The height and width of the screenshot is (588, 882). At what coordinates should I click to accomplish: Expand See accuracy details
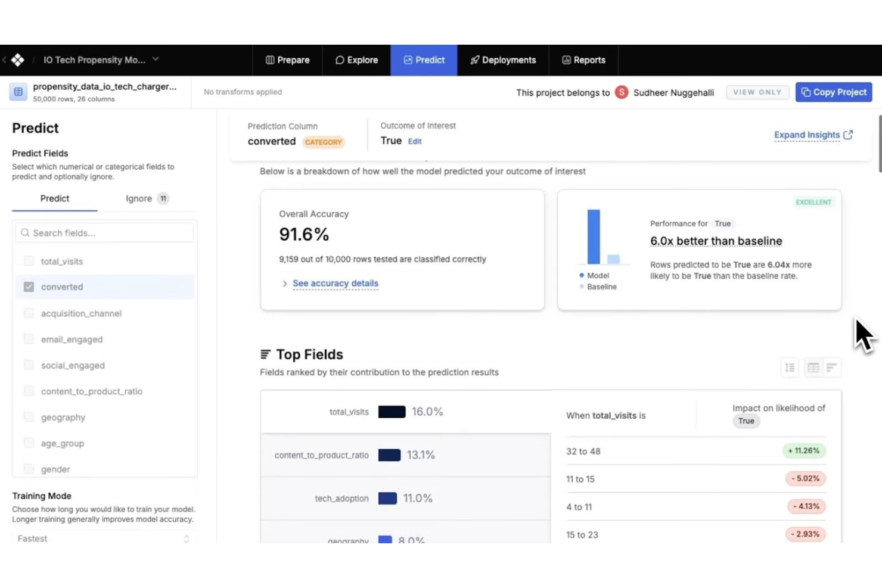[335, 283]
